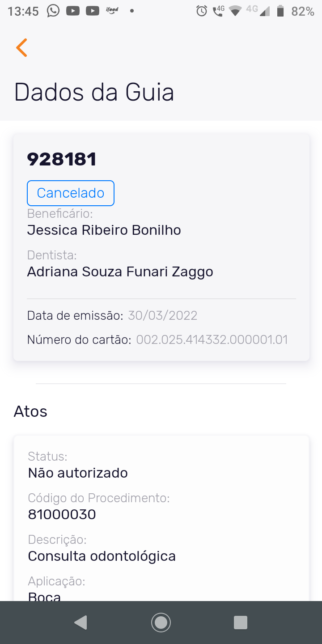This screenshot has height=644, width=322.
Task: Tap the WhatsApp notification icon
Action: click(53, 11)
